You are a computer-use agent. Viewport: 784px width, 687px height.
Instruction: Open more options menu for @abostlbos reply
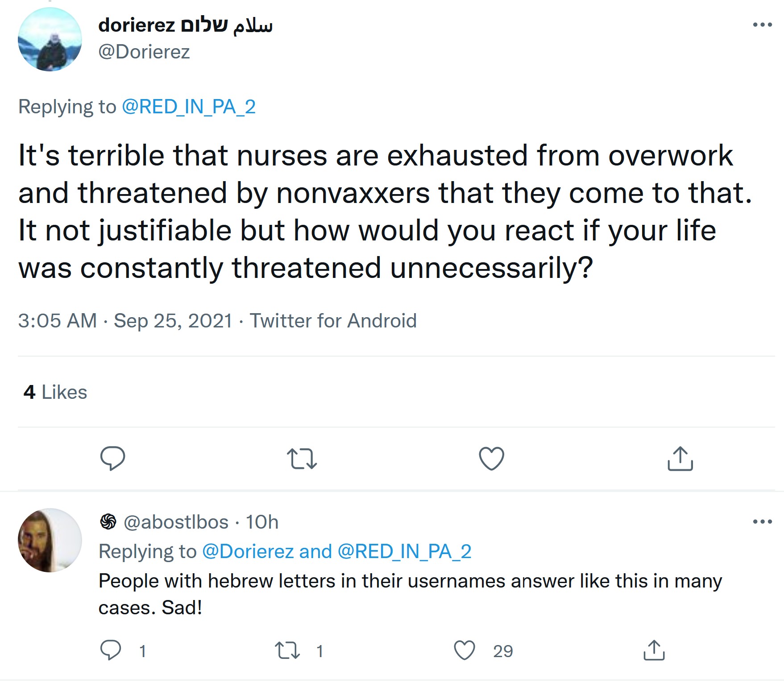coord(762,521)
